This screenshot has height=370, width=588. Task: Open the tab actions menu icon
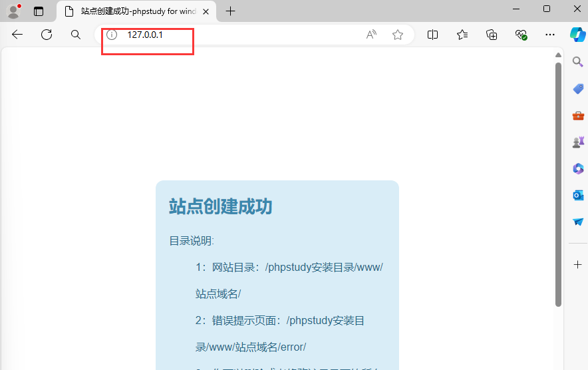(39, 11)
